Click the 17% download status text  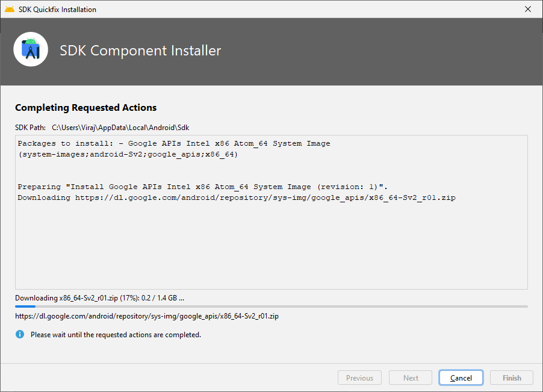coord(99,298)
